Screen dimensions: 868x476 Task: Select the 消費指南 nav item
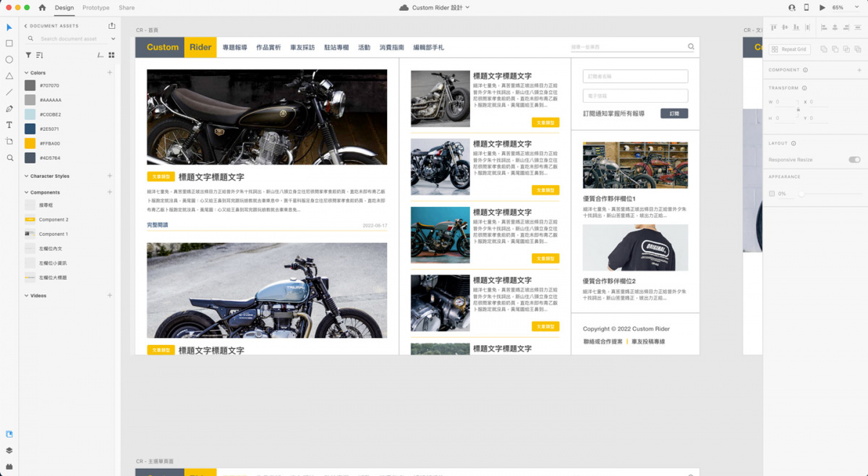tap(392, 47)
